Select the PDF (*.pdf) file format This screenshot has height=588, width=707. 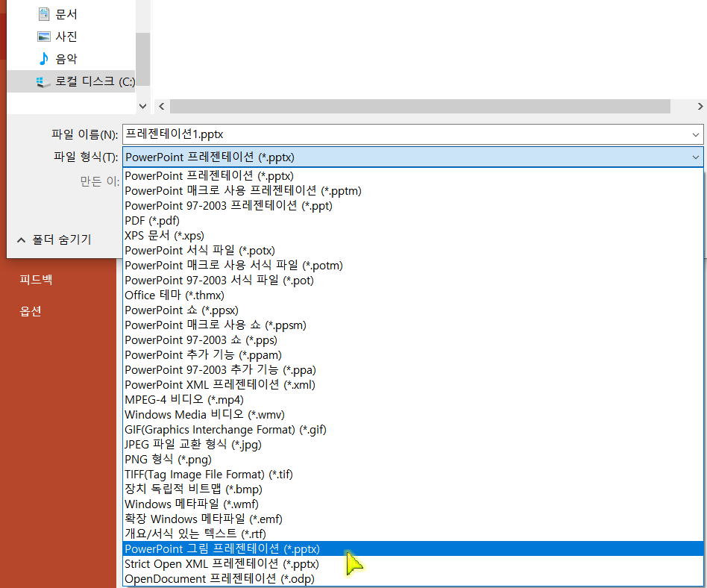tap(413, 221)
